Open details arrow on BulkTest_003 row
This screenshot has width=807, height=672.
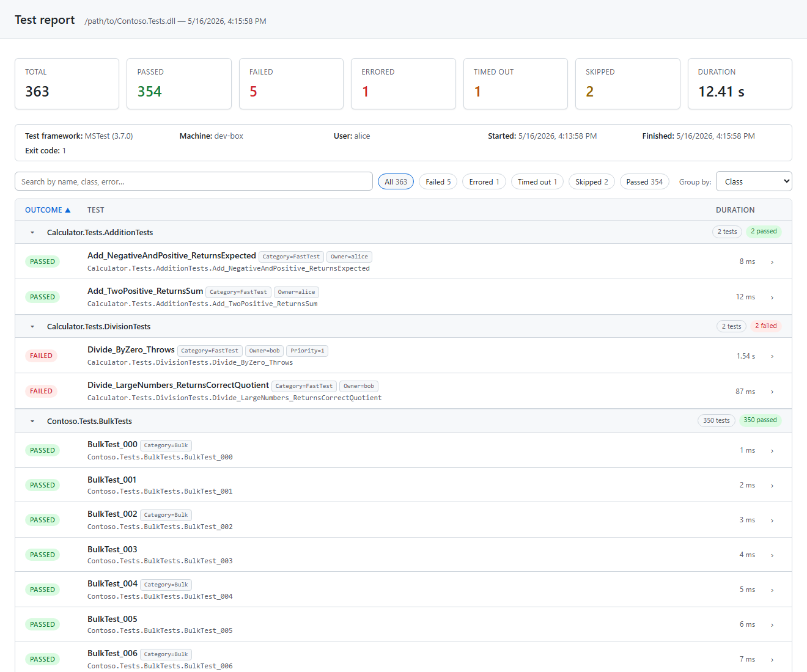click(772, 555)
